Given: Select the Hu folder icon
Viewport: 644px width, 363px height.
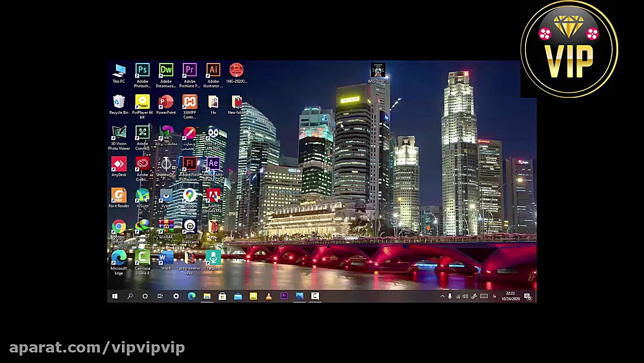Looking at the screenshot, I should point(213,104).
